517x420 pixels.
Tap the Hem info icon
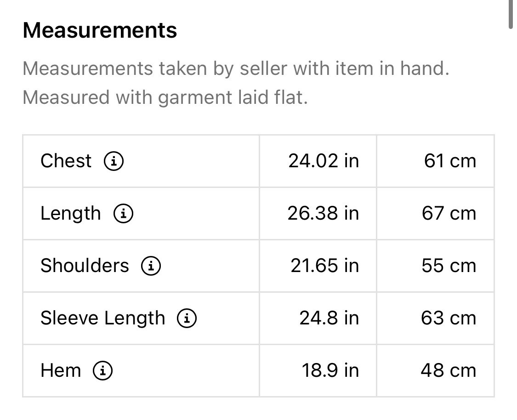pos(103,370)
